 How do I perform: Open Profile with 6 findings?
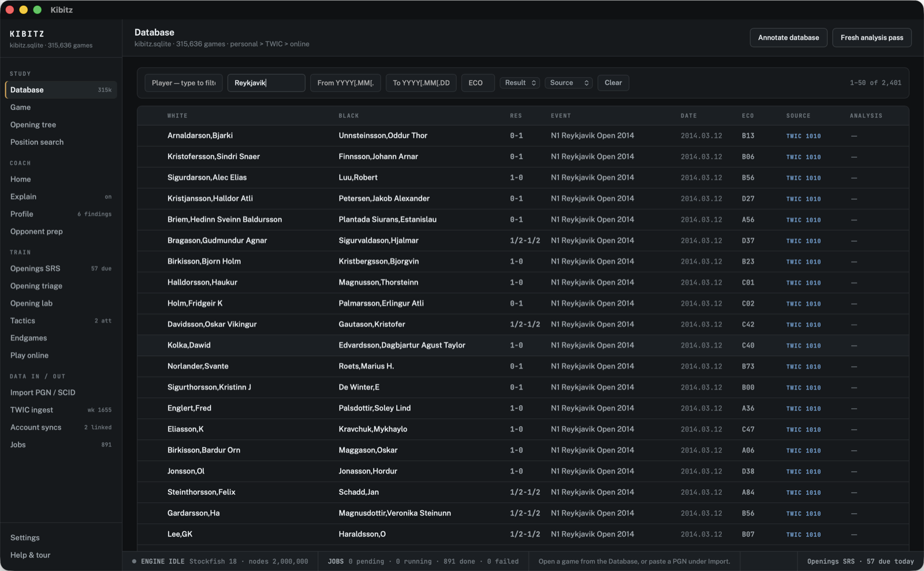61,214
